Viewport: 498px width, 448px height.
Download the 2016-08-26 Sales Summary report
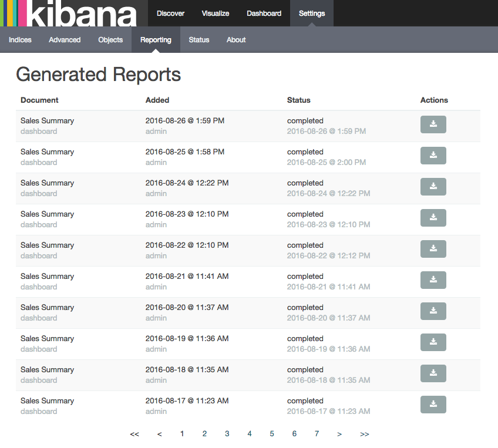tap(433, 124)
